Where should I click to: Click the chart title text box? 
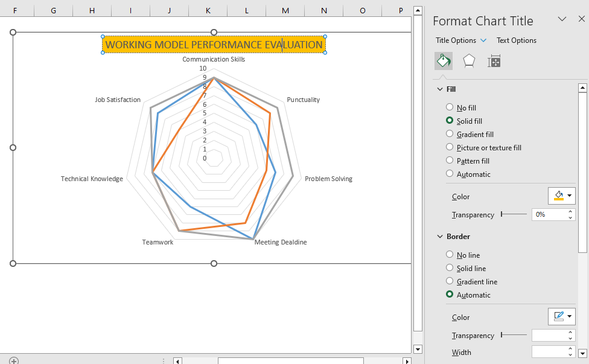pos(214,45)
